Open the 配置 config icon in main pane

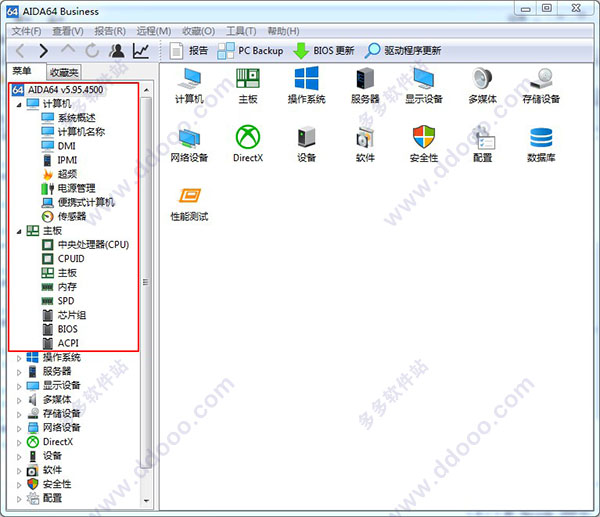pos(482,144)
